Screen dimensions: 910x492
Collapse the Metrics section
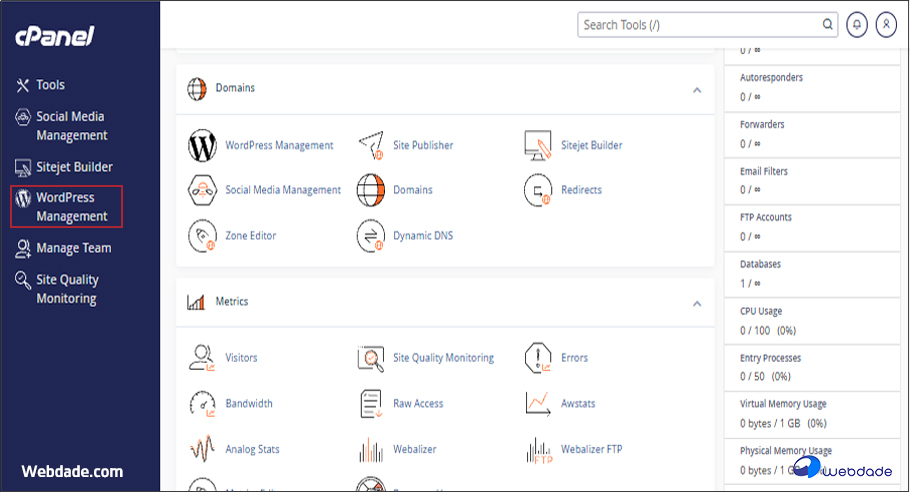tap(697, 303)
